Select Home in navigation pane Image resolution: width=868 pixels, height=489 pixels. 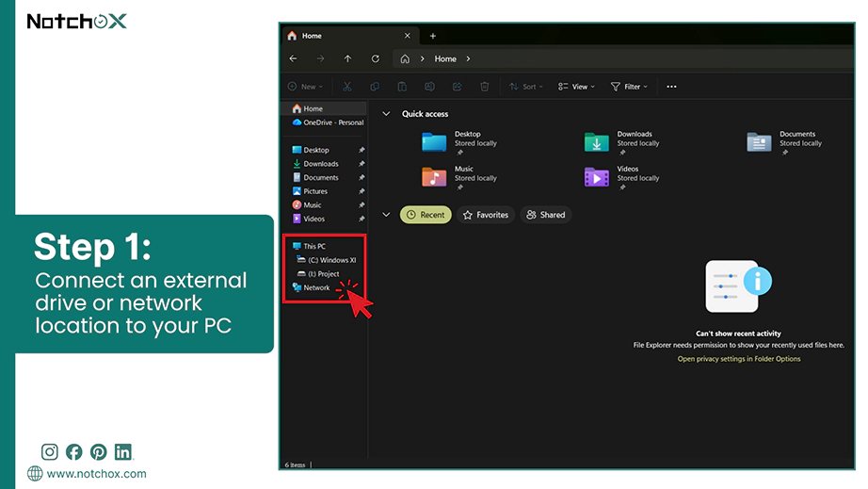[x=325, y=108]
